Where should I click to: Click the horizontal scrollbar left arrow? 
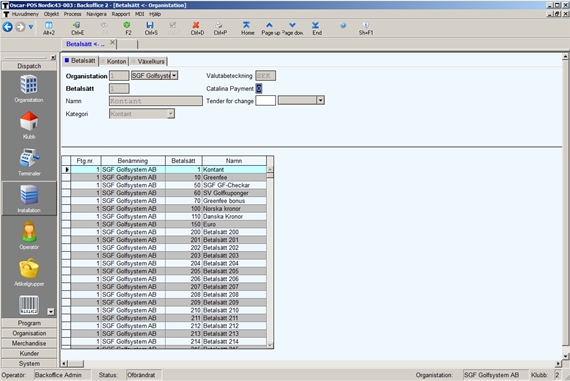point(64,364)
